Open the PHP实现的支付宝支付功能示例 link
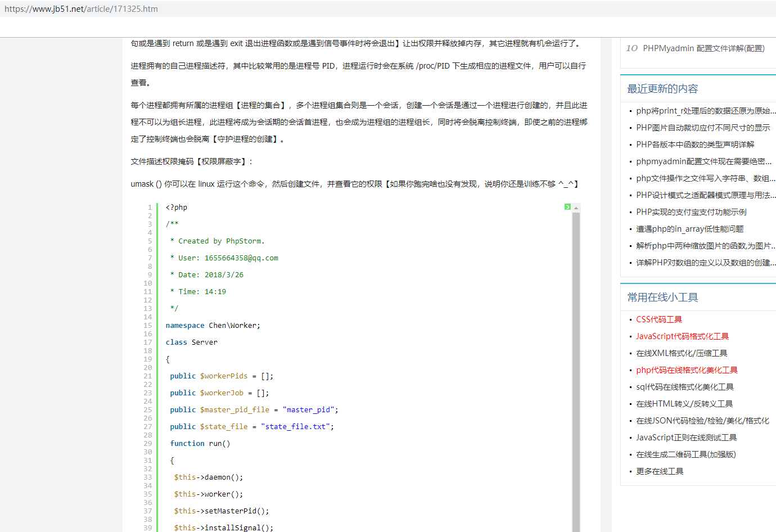776x532 pixels. 691,212
